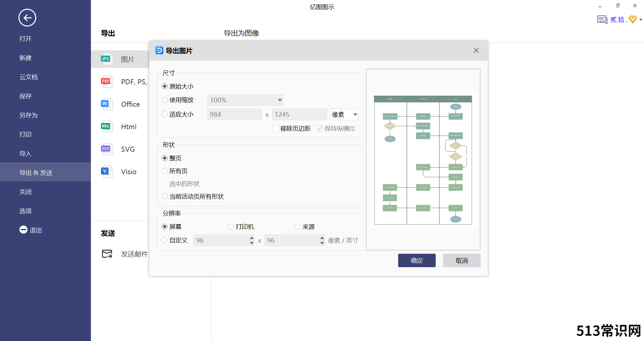Expand user account dropdown arrow
Screen dimensions: 644x341
[x=641, y=20]
